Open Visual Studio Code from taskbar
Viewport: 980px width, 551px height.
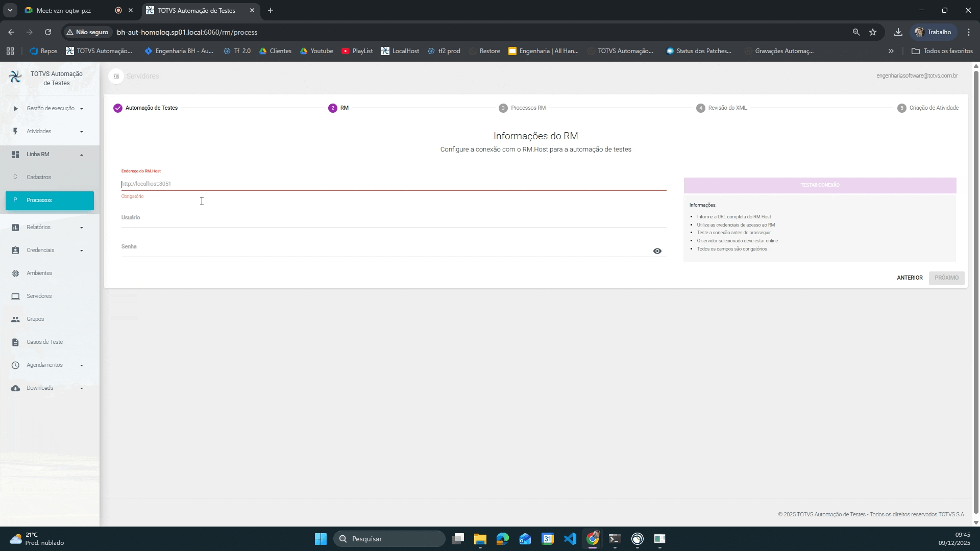[x=570, y=539]
